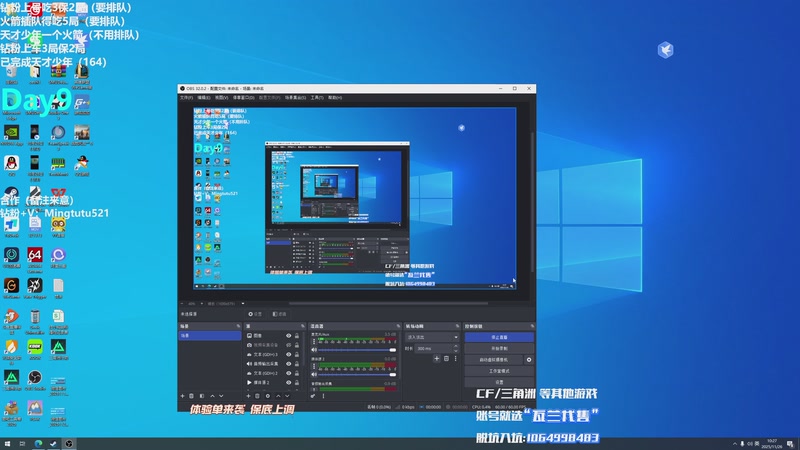Move scene up with Scenes panel arrow
The image size is (800, 450).
click(x=212, y=396)
